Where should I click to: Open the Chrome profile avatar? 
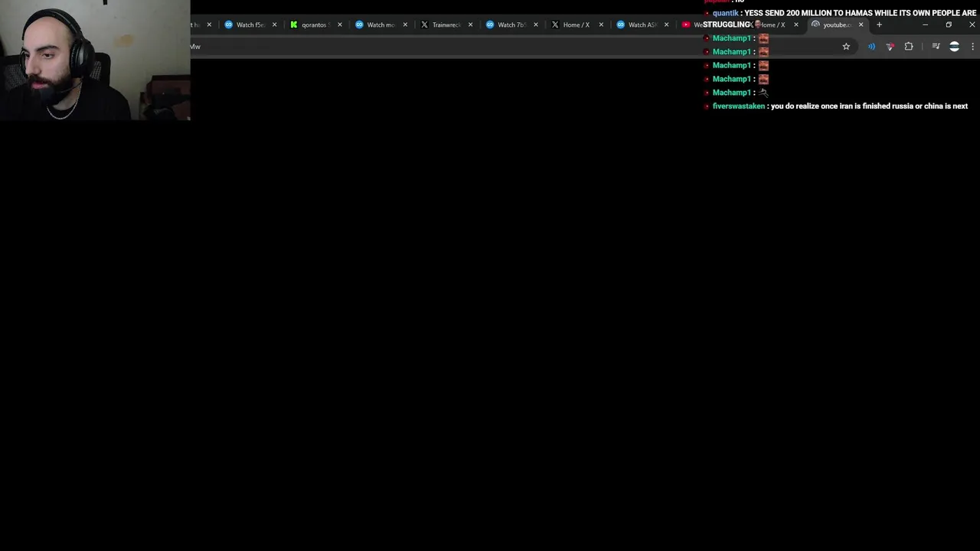[954, 47]
